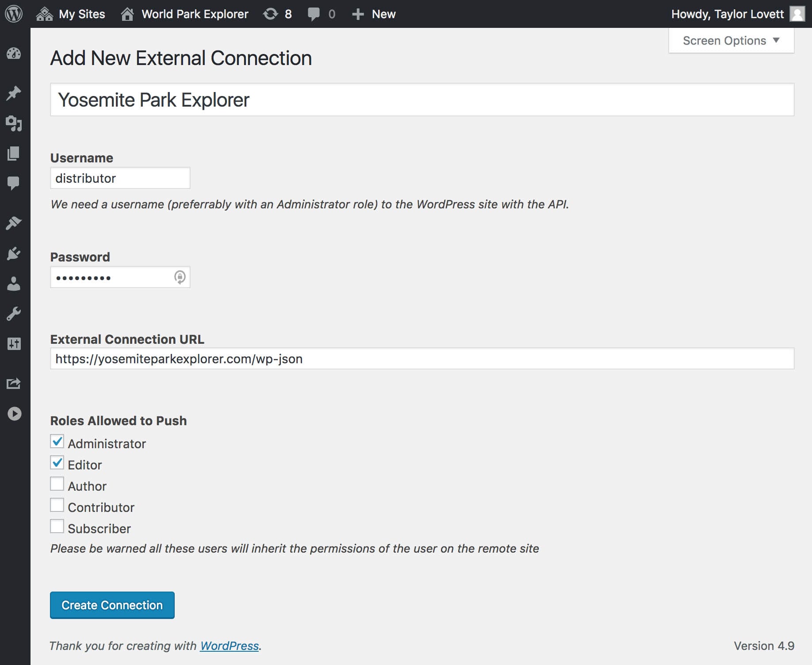
Task: Click password manager icon in Password field
Action: click(180, 277)
